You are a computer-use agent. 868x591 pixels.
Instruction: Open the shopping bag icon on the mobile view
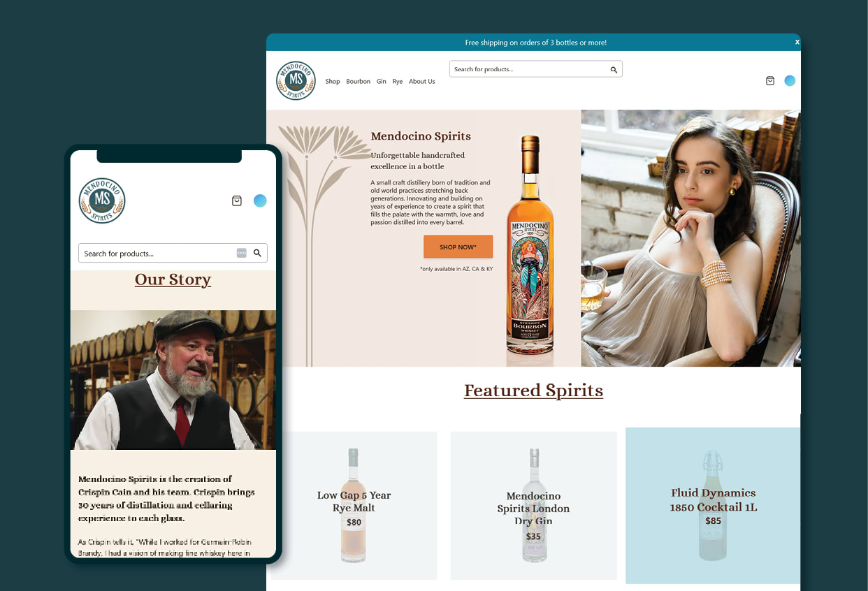tap(237, 200)
